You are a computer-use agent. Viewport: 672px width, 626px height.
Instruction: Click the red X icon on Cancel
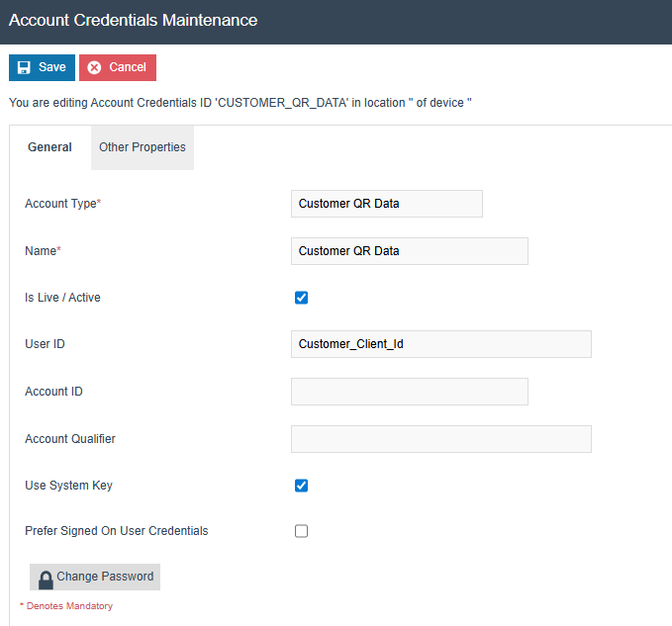(94, 68)
